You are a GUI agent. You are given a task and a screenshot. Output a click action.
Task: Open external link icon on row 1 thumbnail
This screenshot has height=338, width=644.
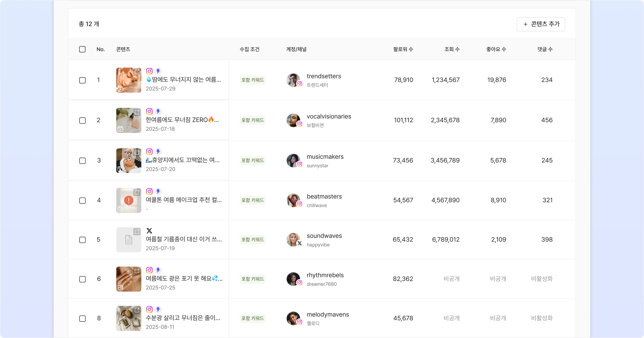coord(137,72)
